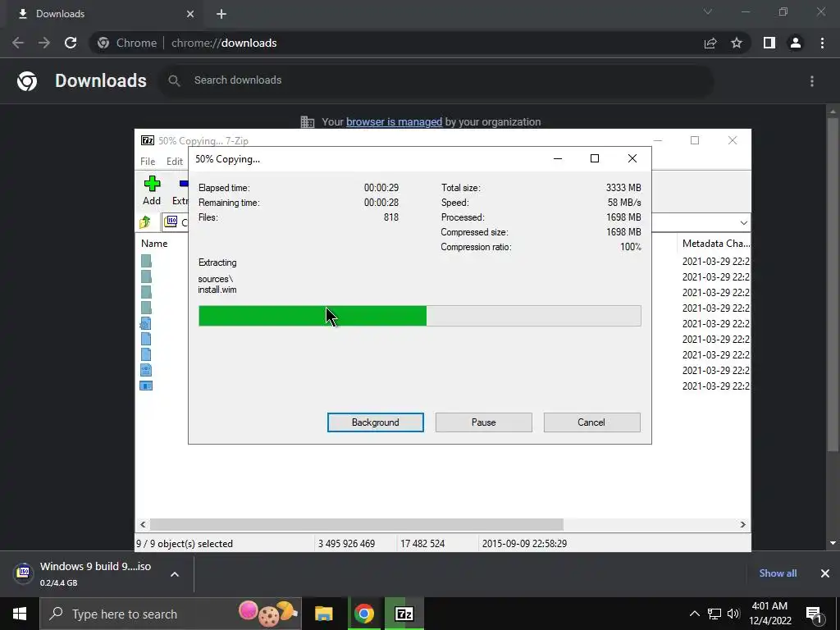Click the 7-Zip up-folder arrow icon
The width and height of the screenshot is (840, 630).
pyautogui.click(x=145, y=221)
